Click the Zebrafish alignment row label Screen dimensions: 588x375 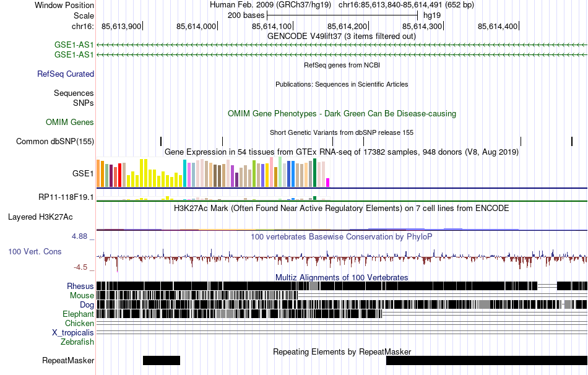(77, 342)
